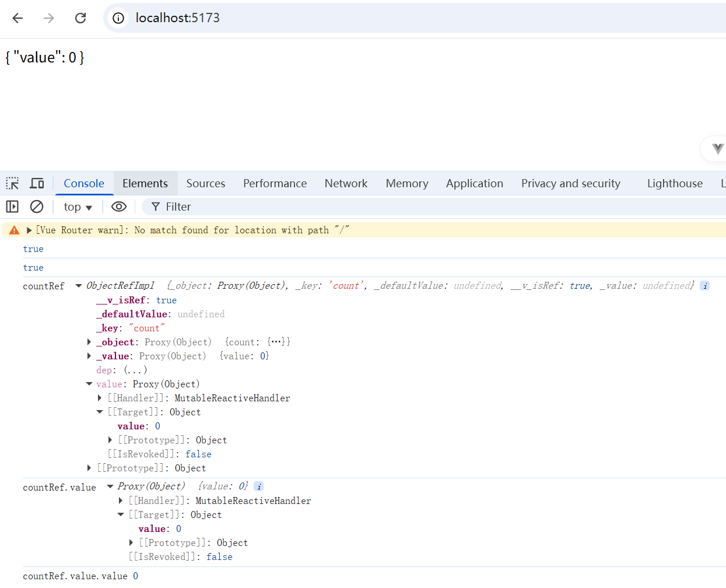The image size is (726, 588).
Task: Expand the _object Proxy property
Action: [89, 342]
